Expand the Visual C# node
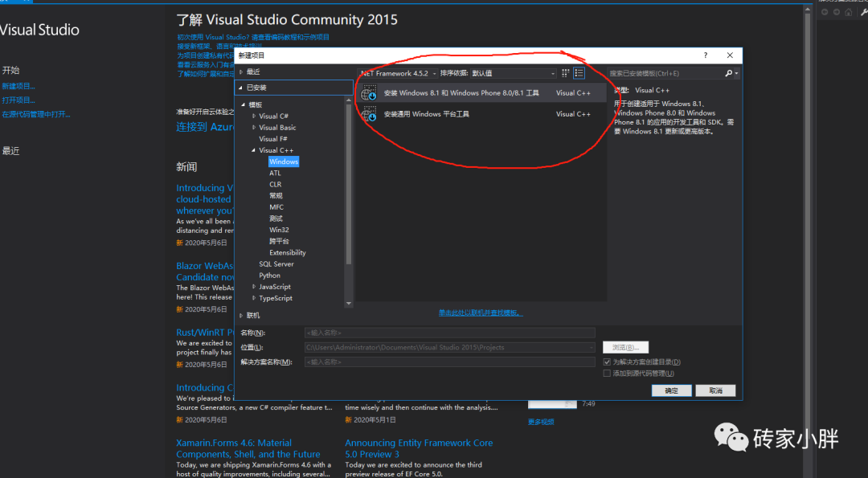The width and height of the screenshot is (868, 478). coord(254,116)
